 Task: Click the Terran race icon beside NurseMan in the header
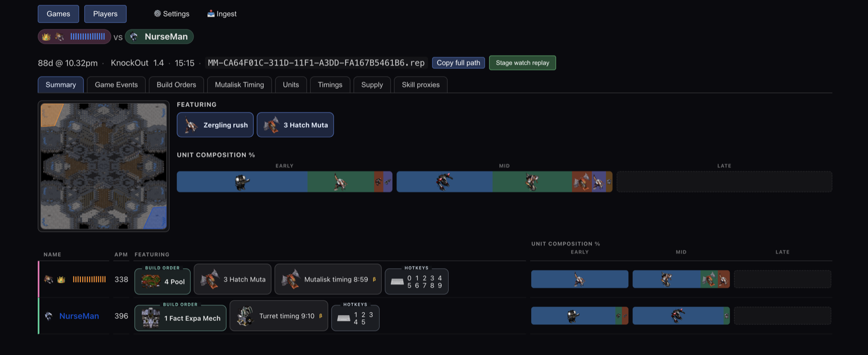click(x=134, y=37)
